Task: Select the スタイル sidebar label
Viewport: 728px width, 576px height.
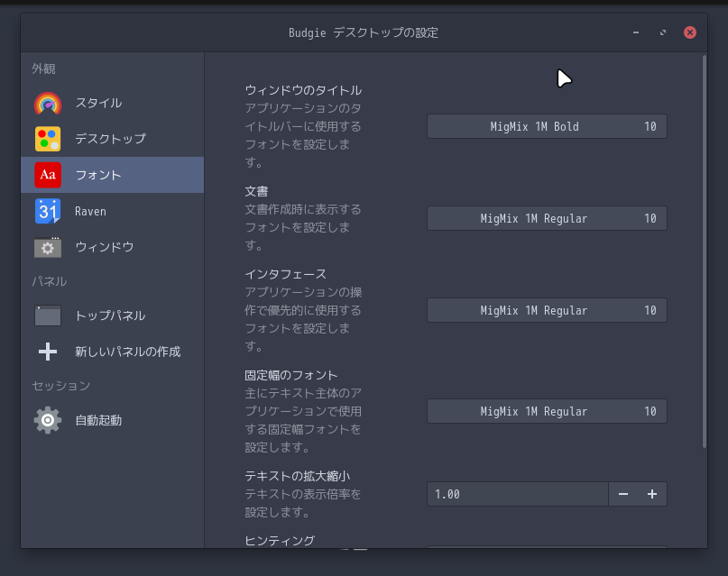Action: pos(98,104)
